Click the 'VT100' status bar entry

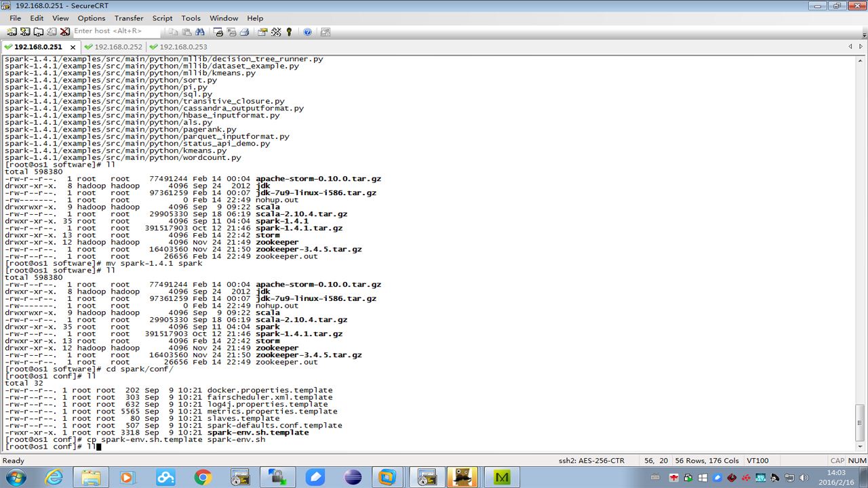click(x=757, y=461)
